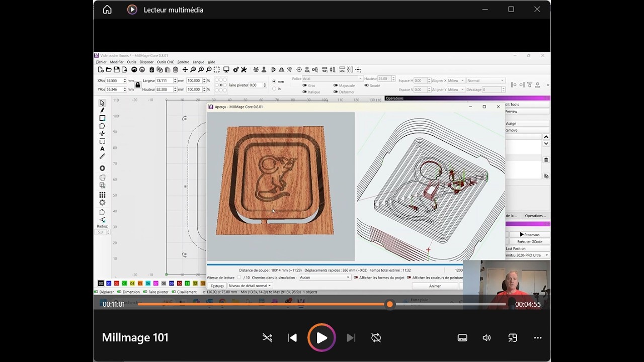Open the Police Arial font dropdown
Screen dimensions: 644x362
pyautogui.click(x=332, y=79)
